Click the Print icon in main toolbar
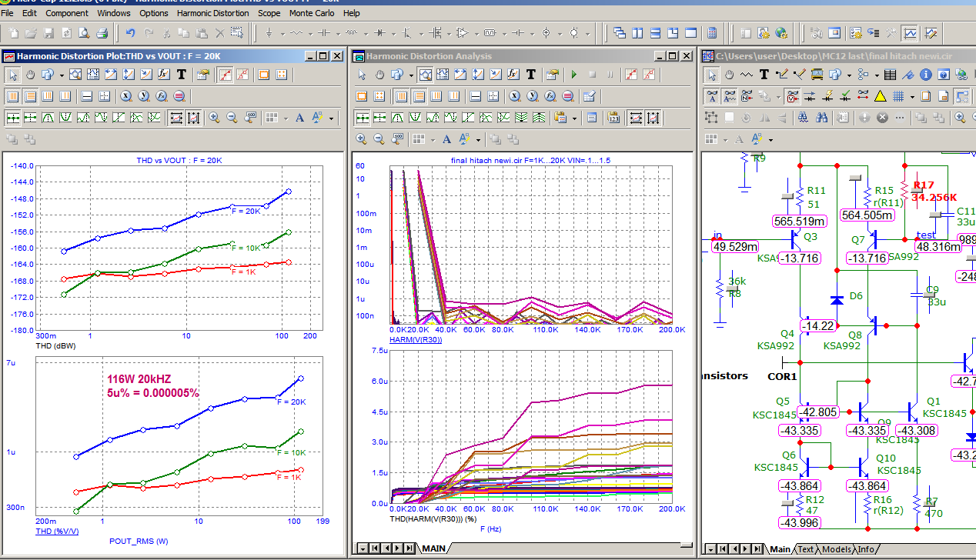The width and height of the screenshot is (976, 560). click(102, 33)
